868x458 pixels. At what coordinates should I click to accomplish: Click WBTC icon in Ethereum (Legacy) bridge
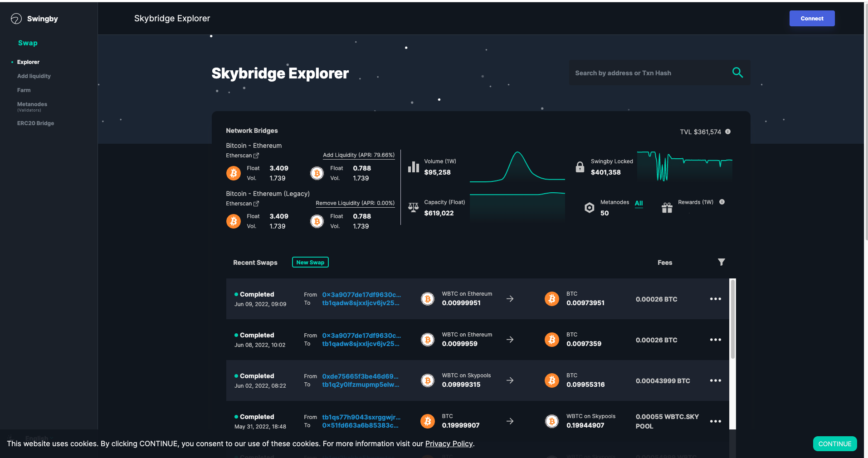[x=317, y=221]
